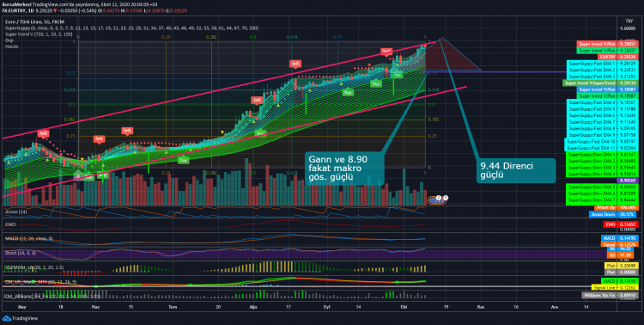Click the Haz label on the time axis

click(95, 307)
